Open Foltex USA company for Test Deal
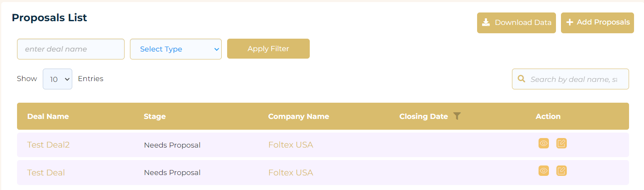Viewport: 644px width, 190px height. point(291,172)
